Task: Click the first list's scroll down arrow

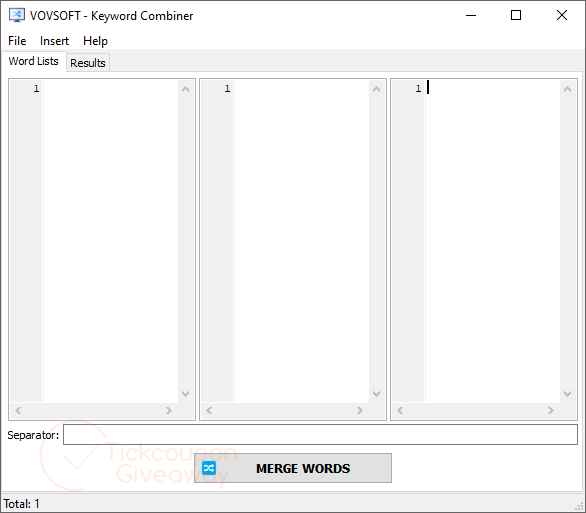Action: tap(185, 393)
